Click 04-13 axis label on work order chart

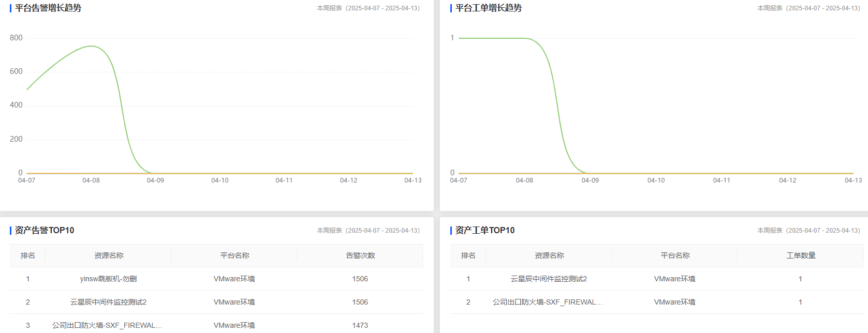click(x=854, y=180)
